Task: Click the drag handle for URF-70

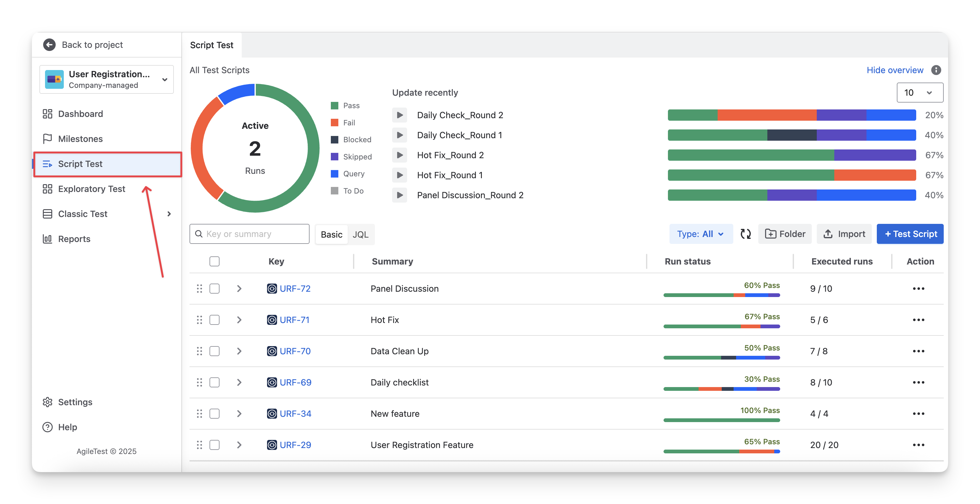Action: 200,351
